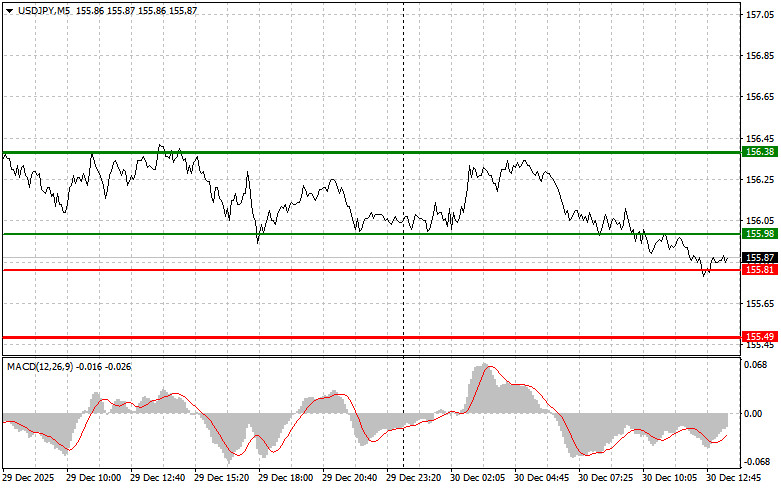This screenshot has height=489, width=781.
Task: Select the green 155.98 price level label
Action: (760, 234)
